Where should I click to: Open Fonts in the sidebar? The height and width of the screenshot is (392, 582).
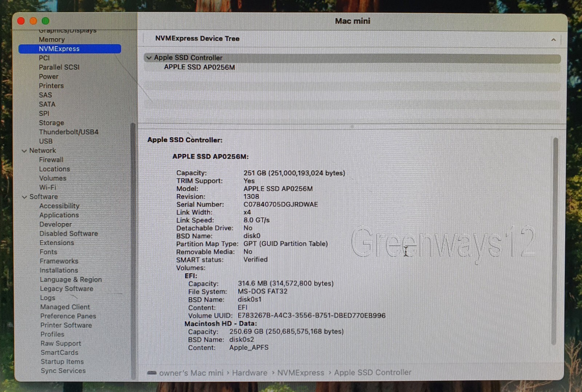tap(48, 252)
